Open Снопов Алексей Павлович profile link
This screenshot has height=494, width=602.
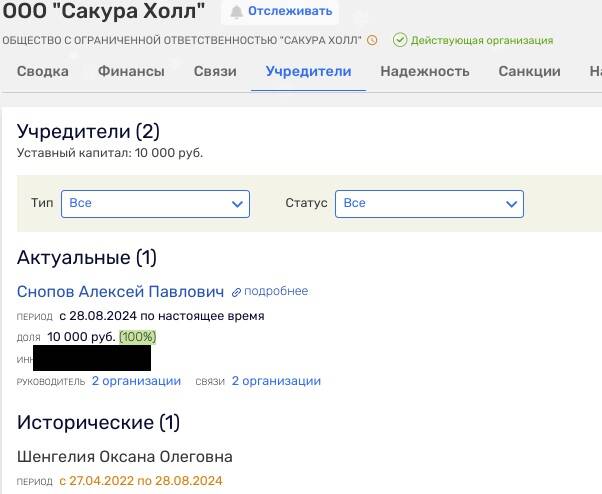(x=120, y=292)
